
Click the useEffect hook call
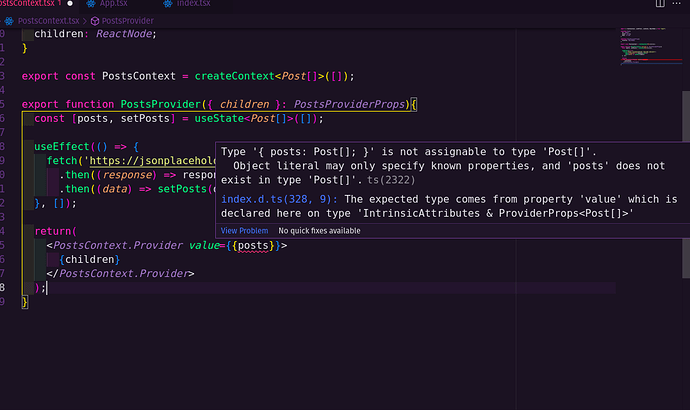tap(65, 146)
